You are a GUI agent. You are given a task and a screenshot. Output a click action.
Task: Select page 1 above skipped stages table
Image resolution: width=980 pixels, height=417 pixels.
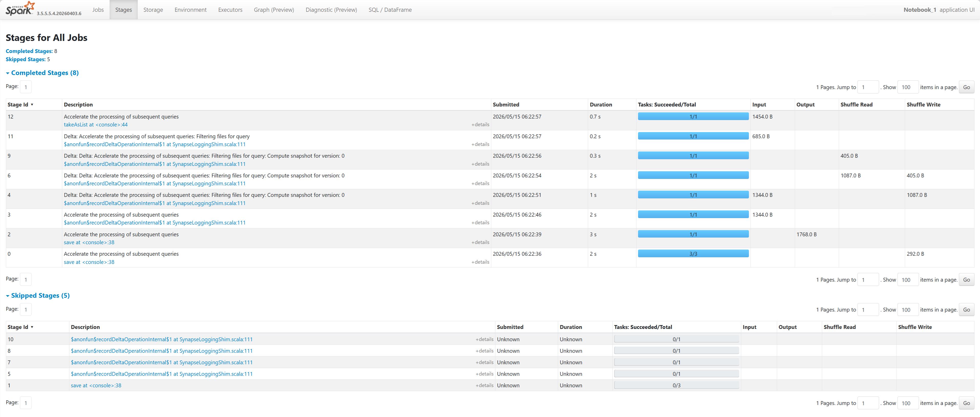26,310
